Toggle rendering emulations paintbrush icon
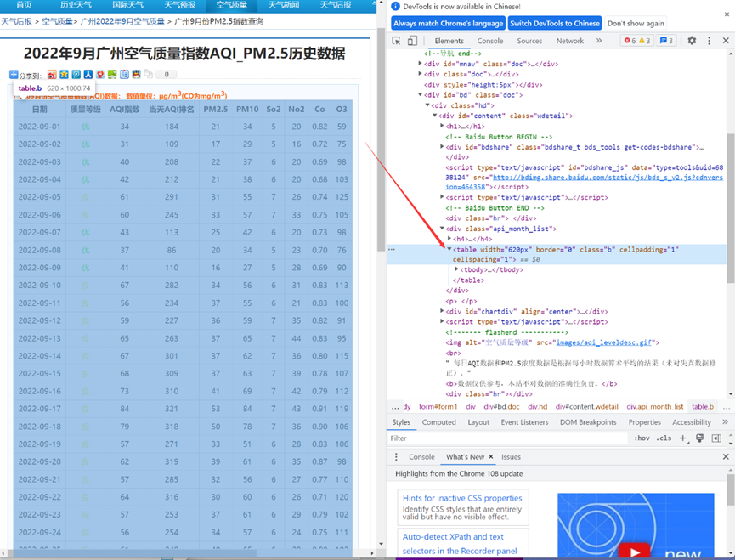Screen dimensions: 735x560 699,438
